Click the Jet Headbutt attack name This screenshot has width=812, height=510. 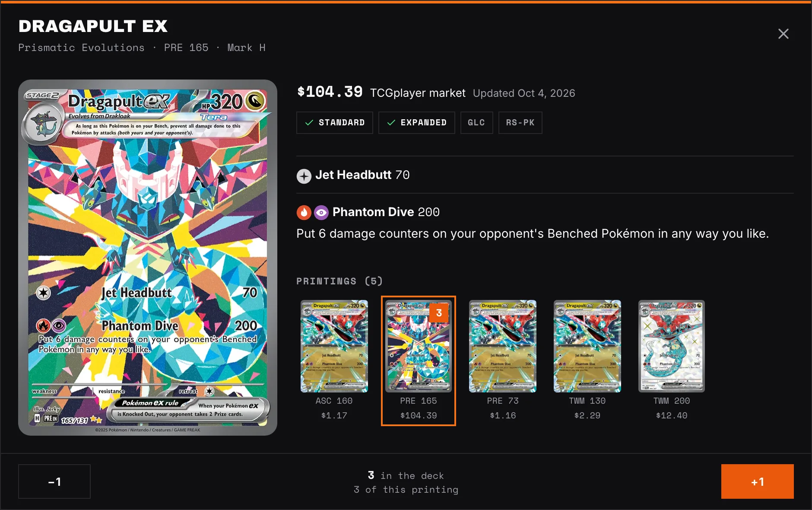(353, 175)
